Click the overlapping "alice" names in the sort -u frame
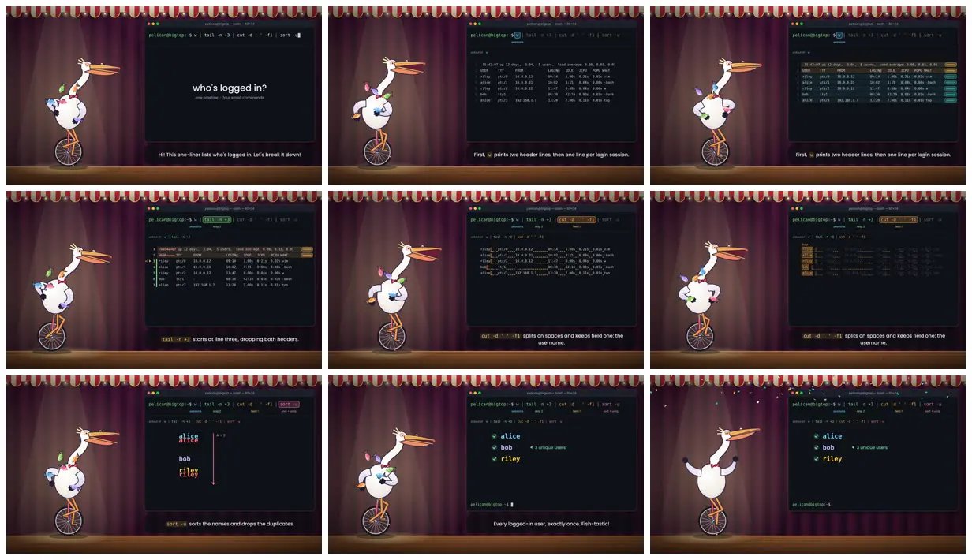Screen dimensions: 972x560 click(x=189, y=439)
